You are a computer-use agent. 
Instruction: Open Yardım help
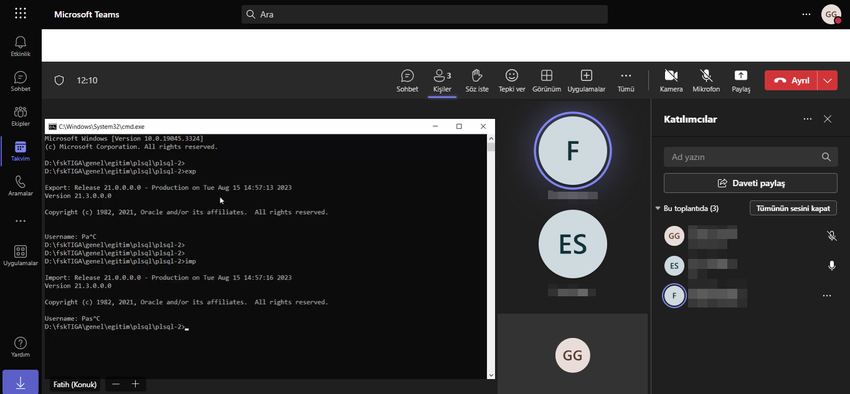(x=21, y=347)
